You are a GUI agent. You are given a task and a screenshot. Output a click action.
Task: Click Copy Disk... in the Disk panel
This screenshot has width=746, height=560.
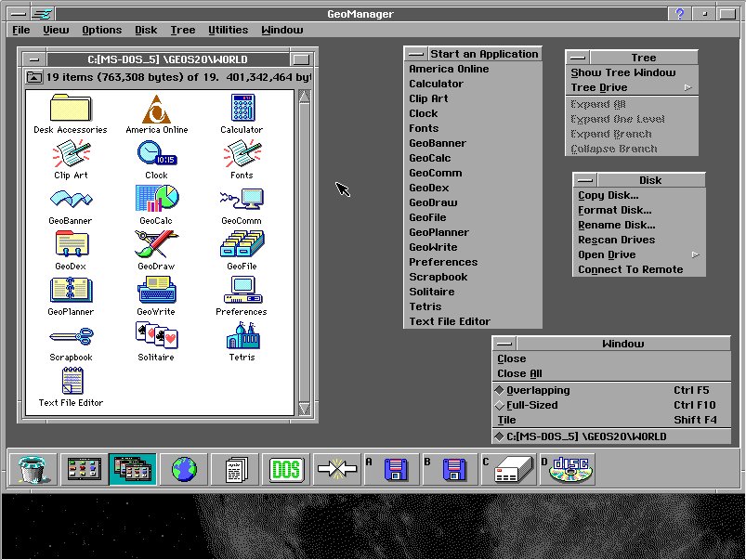(x=639, y=195)
